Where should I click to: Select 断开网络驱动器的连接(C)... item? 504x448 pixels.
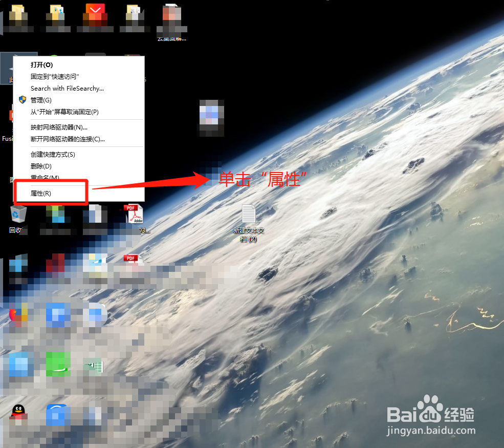point(79,139)
